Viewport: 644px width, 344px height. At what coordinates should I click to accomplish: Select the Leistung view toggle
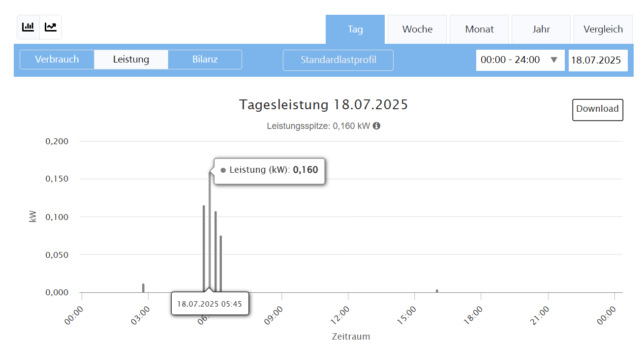(131, 60)
